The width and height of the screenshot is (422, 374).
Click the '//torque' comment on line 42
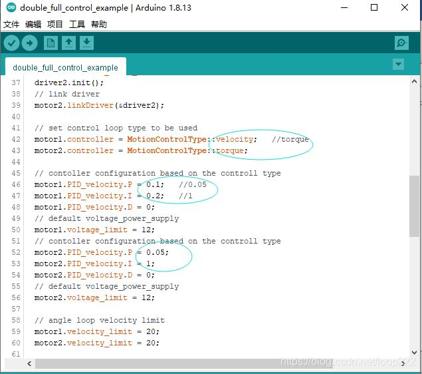(290, 139)
